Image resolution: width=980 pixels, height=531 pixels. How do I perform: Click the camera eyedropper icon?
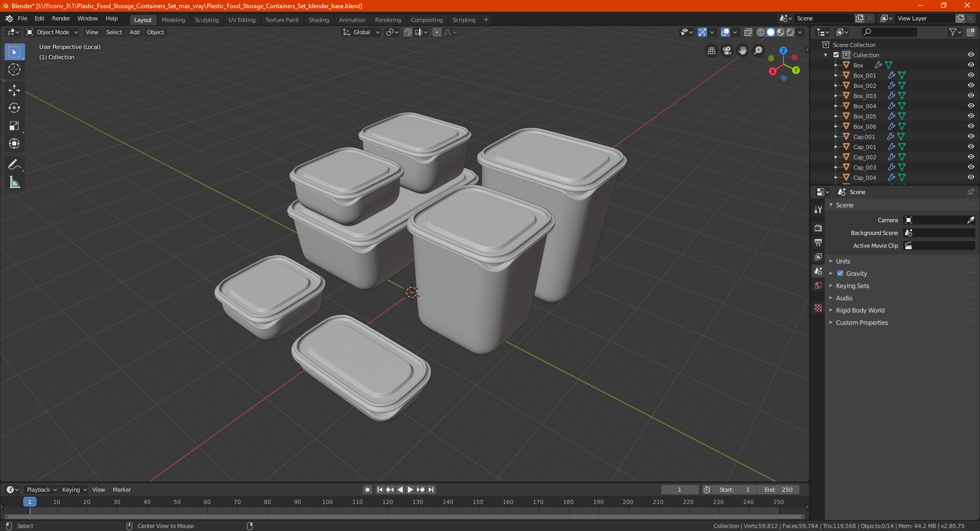970,220
